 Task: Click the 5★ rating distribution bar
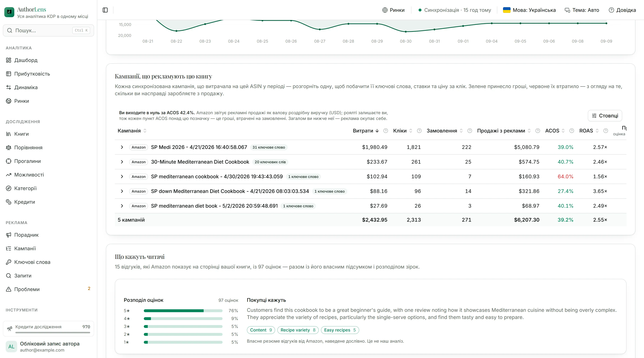(183, 311)
